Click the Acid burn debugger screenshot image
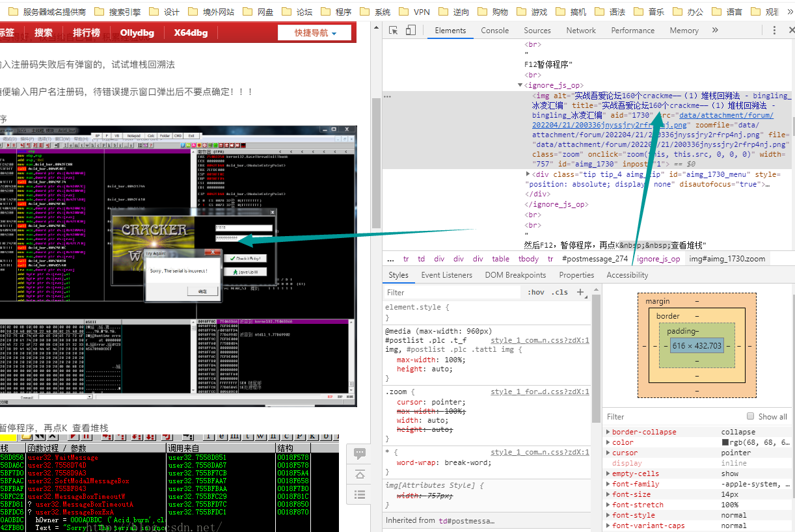 pos(178,266)
